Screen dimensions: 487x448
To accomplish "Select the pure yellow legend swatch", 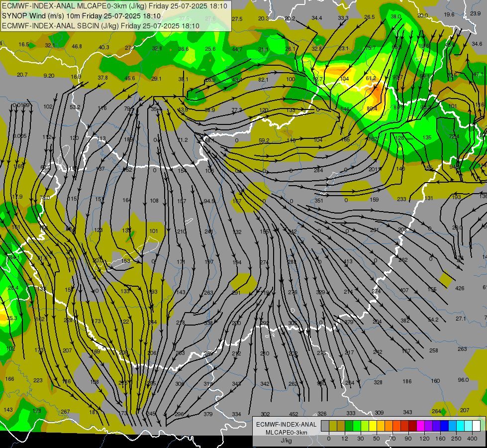I will pos(373,426).
